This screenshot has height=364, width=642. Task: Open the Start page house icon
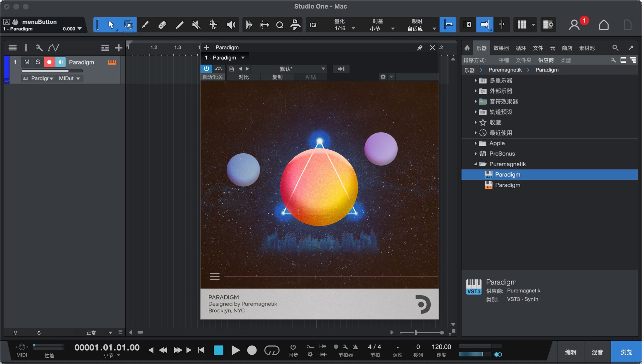coord(604,25)
